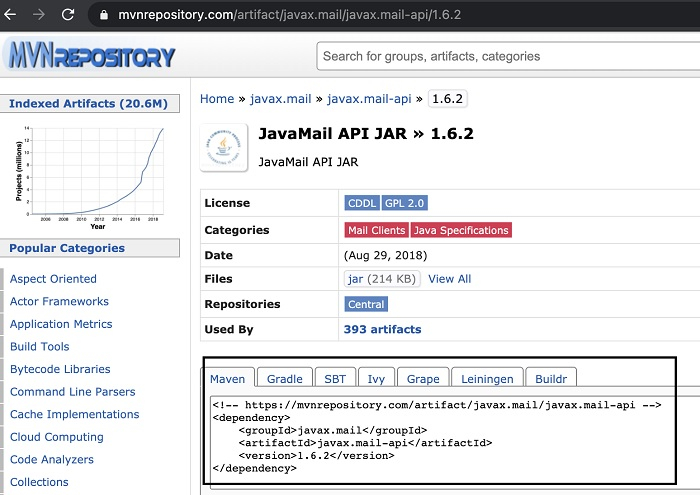Open Mail Clients category tag
700x495 pixels.
[376, 230]
